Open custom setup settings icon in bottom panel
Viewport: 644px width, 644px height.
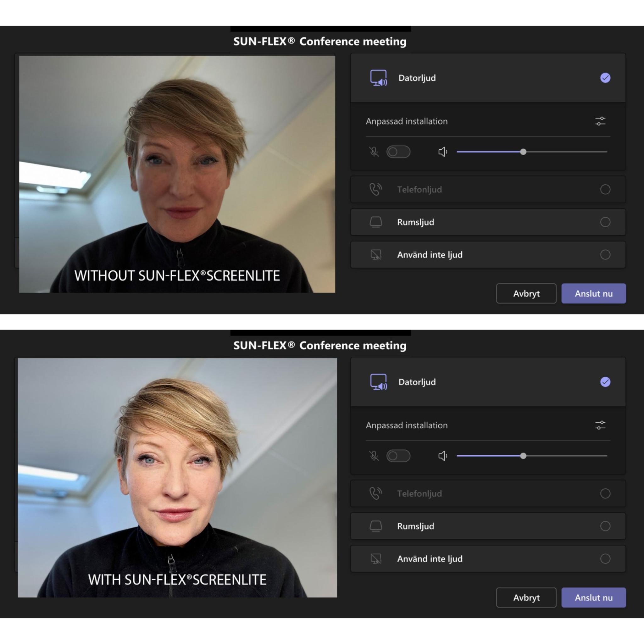click(x=600, y=425)
